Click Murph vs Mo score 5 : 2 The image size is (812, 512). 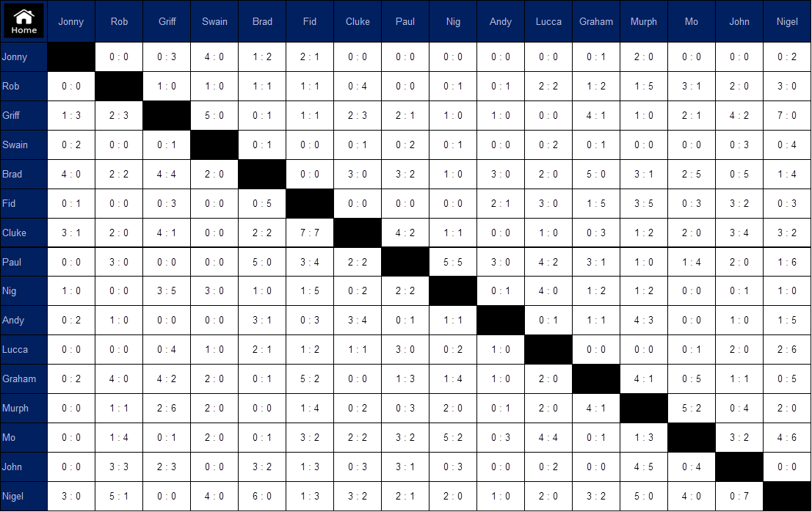692,408
